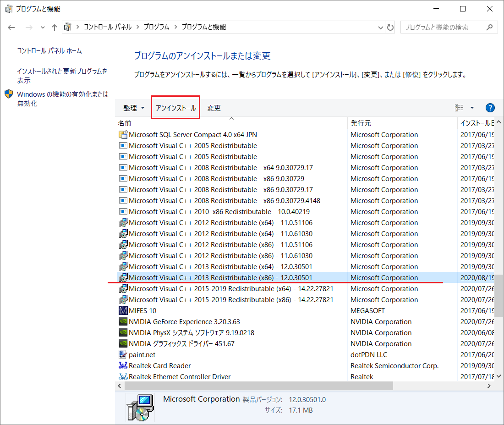Viewport: 504px width, 425px height.
Task: Open コントロール パネル ホーム link
Action: click(49, 51)
